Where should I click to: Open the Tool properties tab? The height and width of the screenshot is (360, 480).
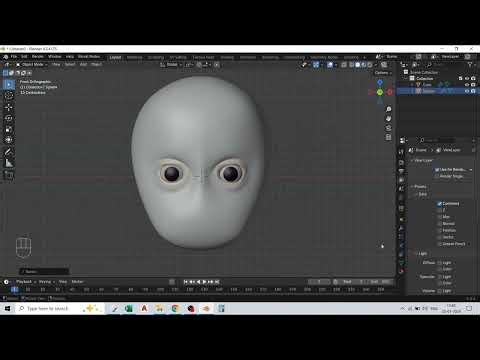click(401, 152)
